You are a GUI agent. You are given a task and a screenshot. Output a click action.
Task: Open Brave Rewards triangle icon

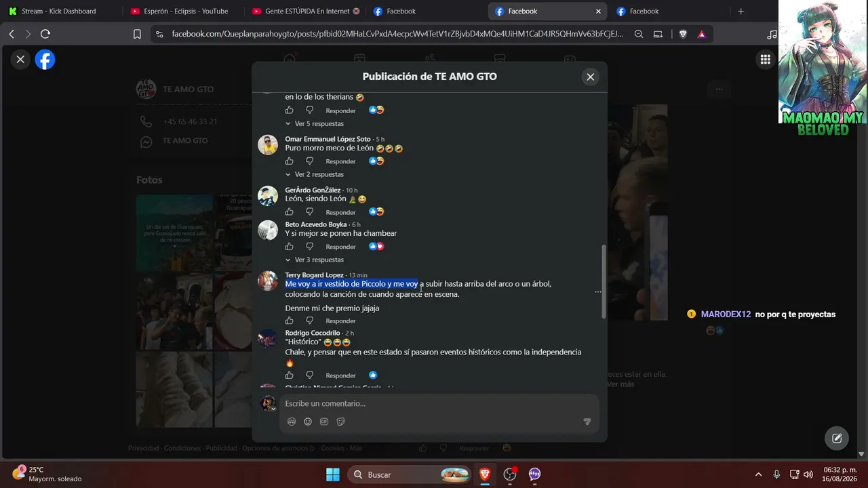701,34
